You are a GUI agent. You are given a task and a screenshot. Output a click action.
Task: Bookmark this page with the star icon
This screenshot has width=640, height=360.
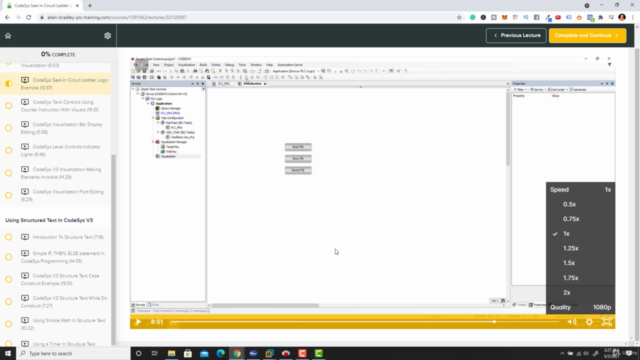tap(459, 18)
